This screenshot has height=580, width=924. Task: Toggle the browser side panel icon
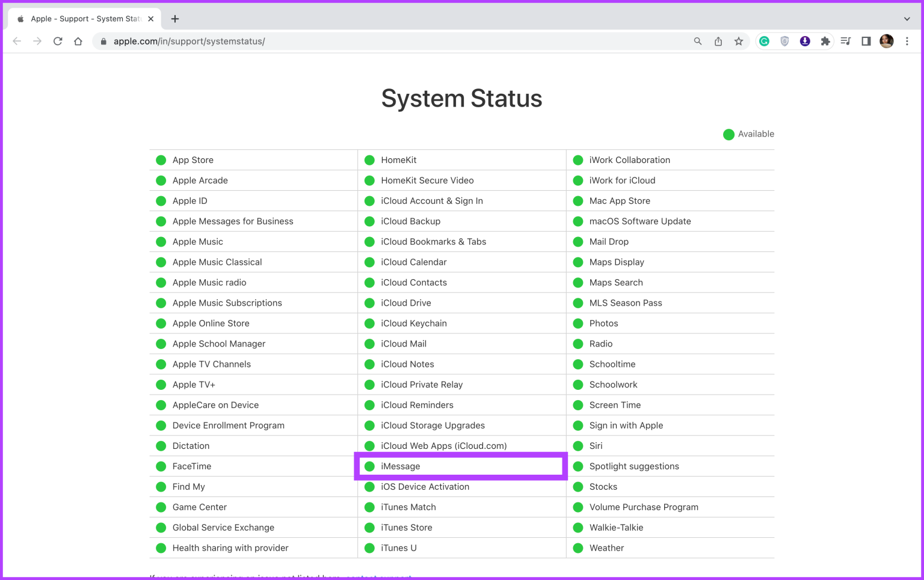866,42
